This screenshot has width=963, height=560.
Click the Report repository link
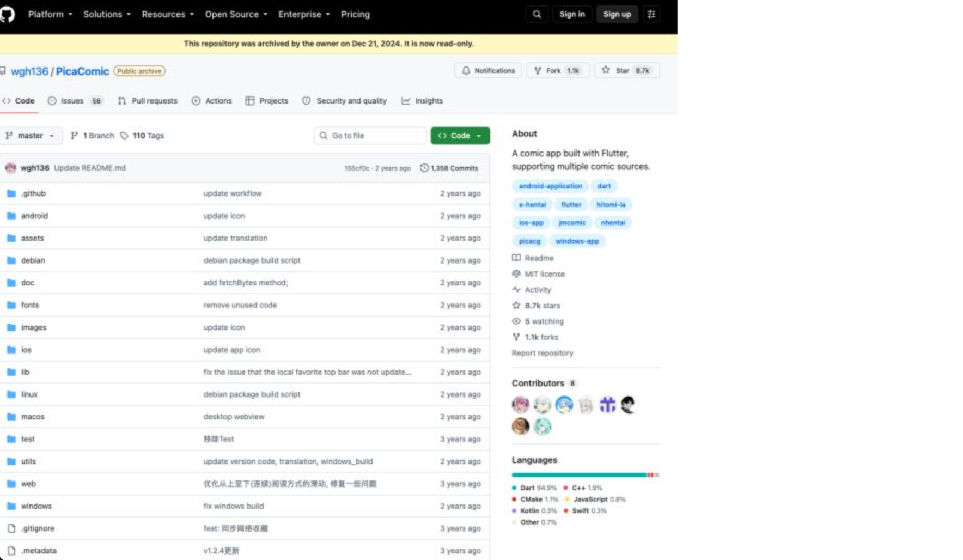pyautogui.click(x=543, y=353)
